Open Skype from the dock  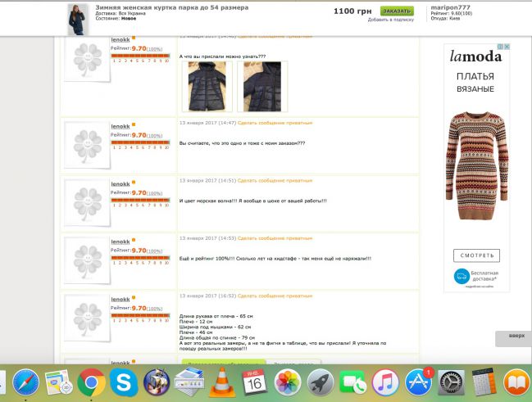pos(124,382)
